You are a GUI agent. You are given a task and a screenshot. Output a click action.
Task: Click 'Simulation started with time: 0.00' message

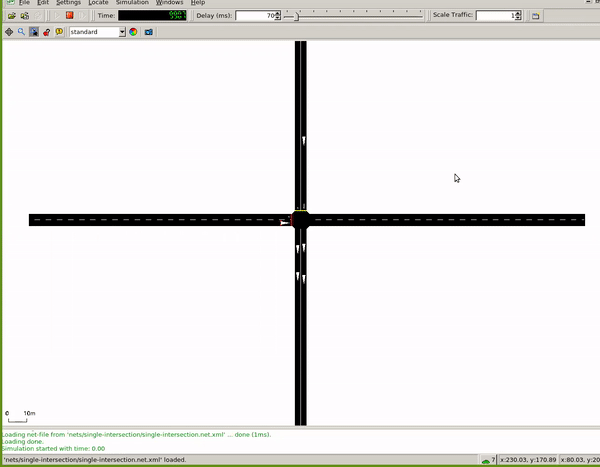(x=53, y=448)
